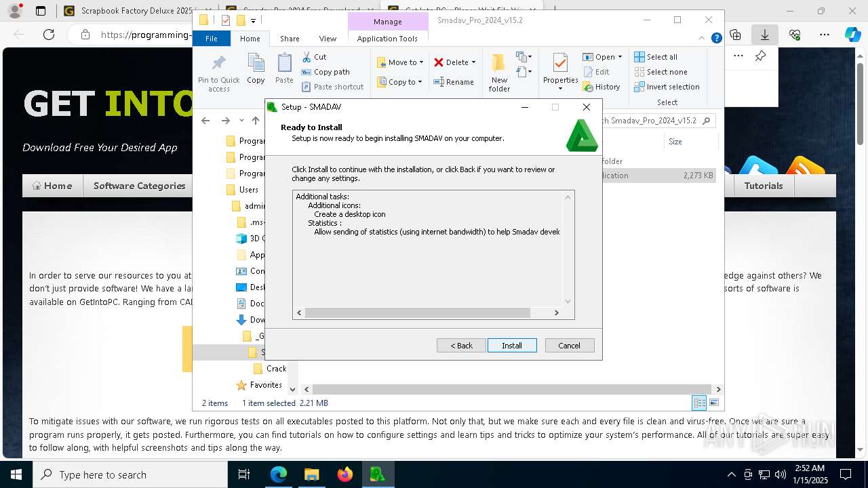Click Explorer help question mark icon
This screenshot has width=868, height=488.
pos(716,39)
